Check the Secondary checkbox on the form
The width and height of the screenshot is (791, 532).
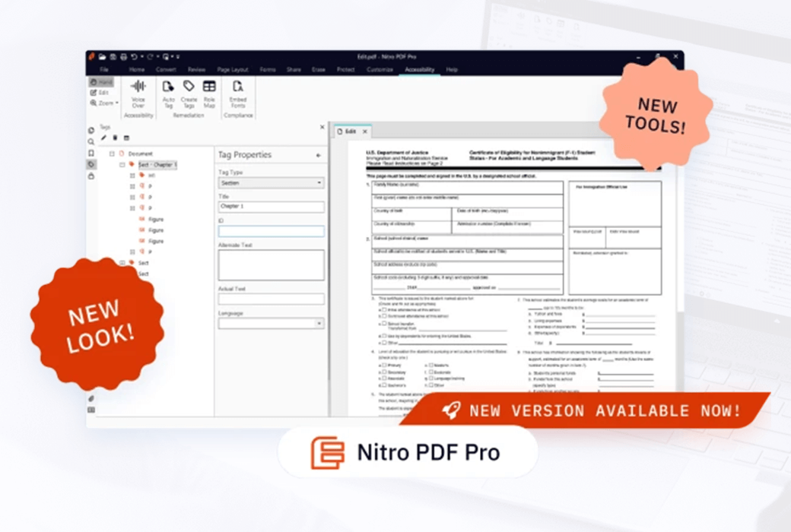click(384, 372)
